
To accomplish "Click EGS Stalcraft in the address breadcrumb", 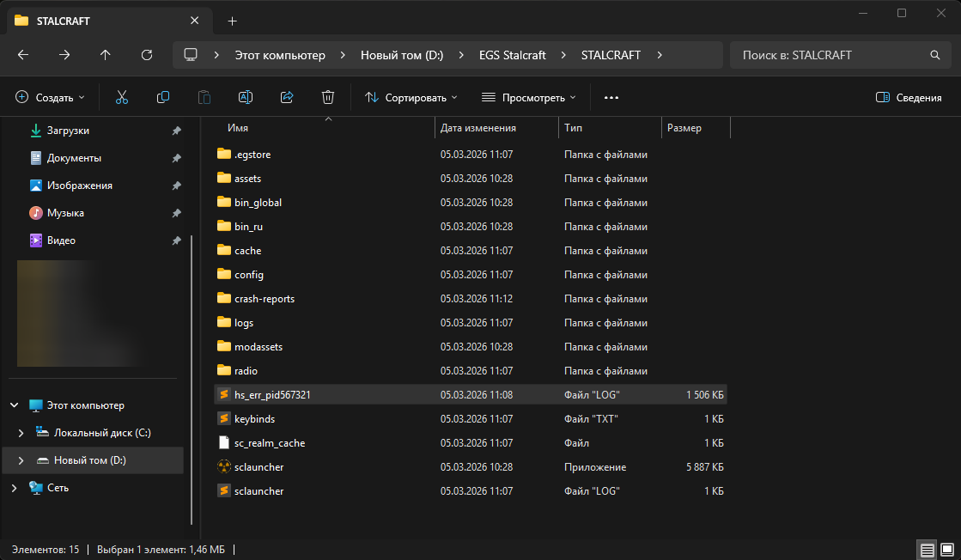I will click(x=512, y=55).
